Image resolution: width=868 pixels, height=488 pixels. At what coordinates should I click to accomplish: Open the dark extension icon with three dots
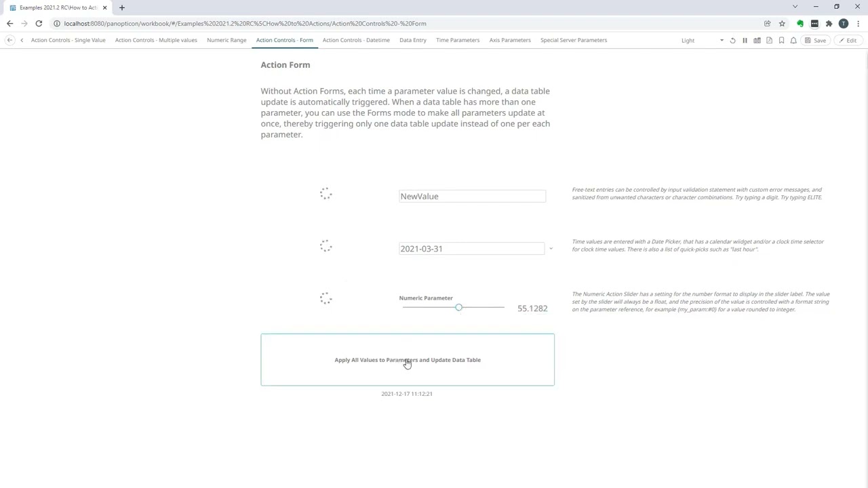(814, 24)
